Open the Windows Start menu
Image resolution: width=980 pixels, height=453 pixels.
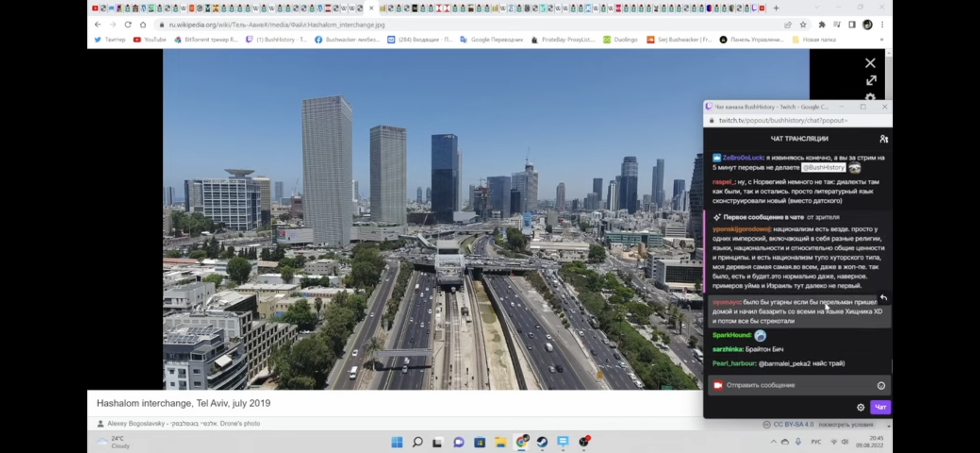[397, 442]
